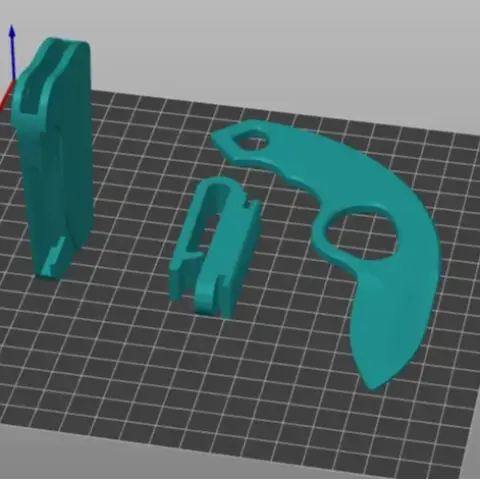Click the oval slot in the center clip
Screen dimensions: 480x480
coord(213,217)
